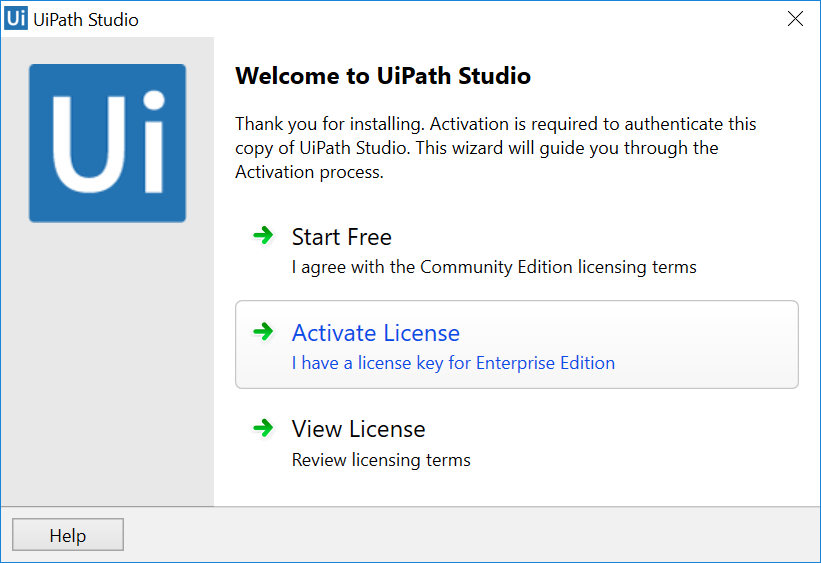Click the Help button
Image resolution: width=821 pixels, height=563 pixels.
coord(68,535)
